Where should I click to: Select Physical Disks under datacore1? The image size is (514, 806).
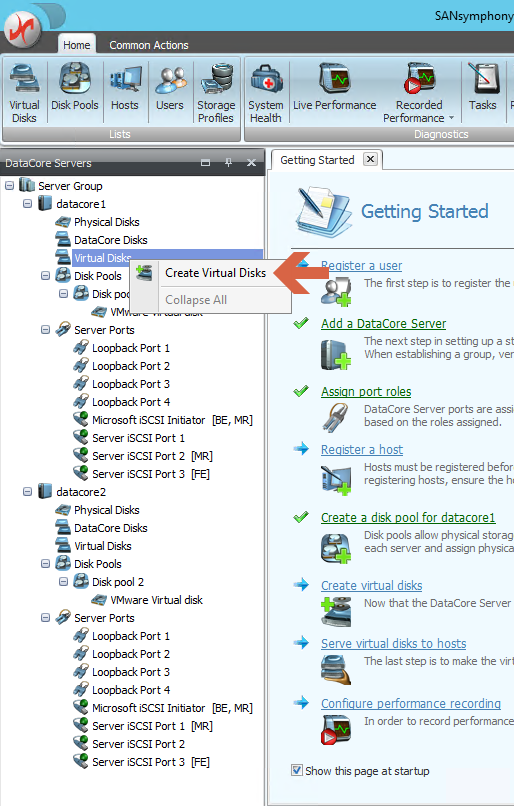click(106, 222)
